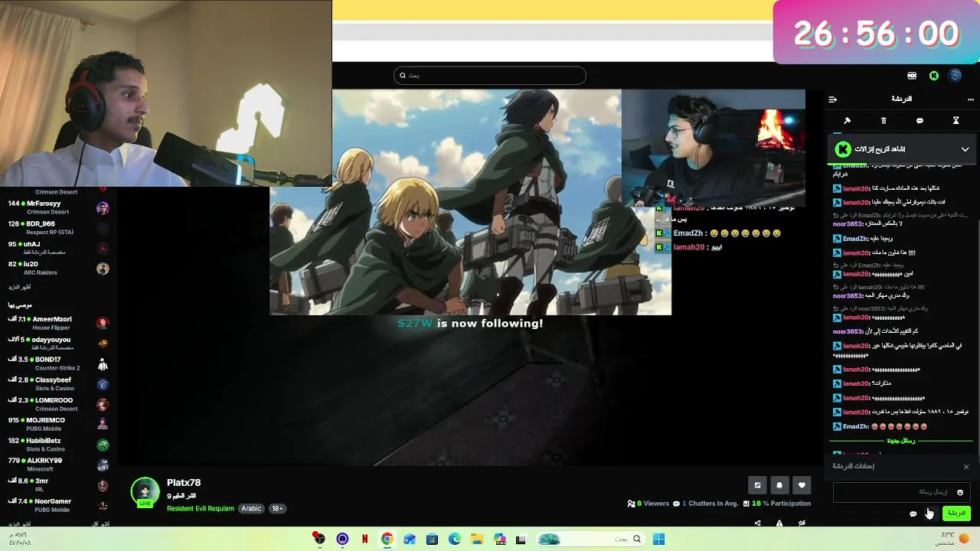Expand the Kick drops banner chevron
This screenshot has height=551, width=980.
[x=965, y=149]
